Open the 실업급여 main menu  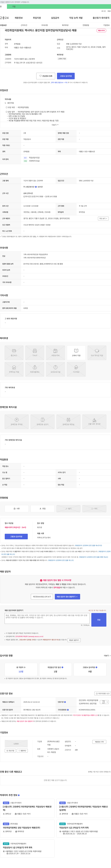coord(55,18)
